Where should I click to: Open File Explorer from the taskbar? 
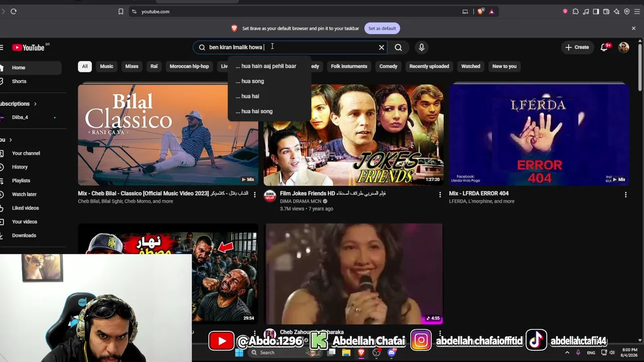[346, 352]
